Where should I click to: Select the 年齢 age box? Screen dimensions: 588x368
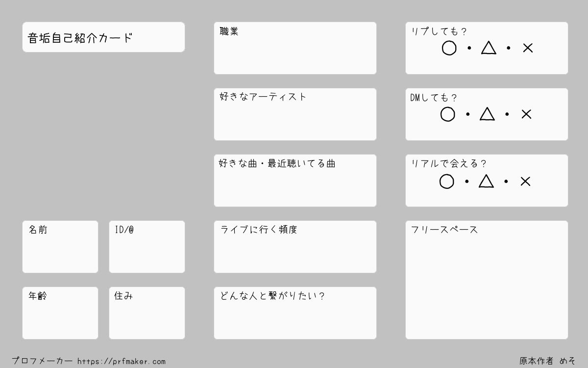tap(60, 313)
